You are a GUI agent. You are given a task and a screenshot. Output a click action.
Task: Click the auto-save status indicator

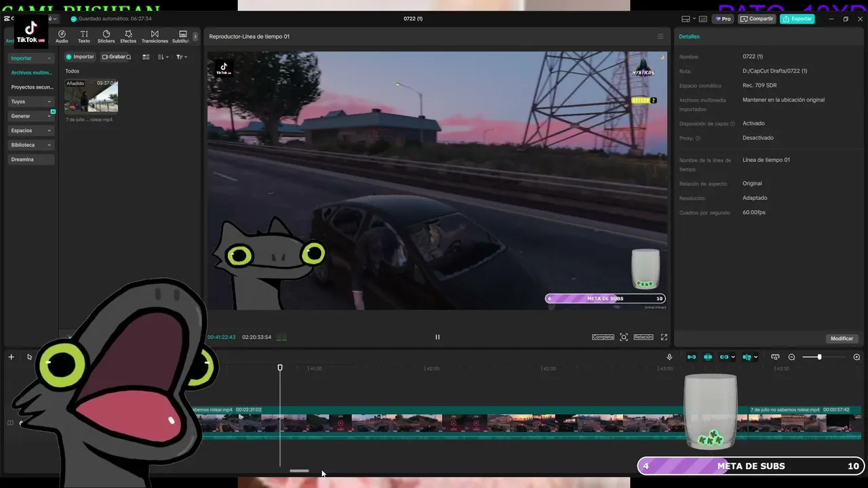pos(112,19)
